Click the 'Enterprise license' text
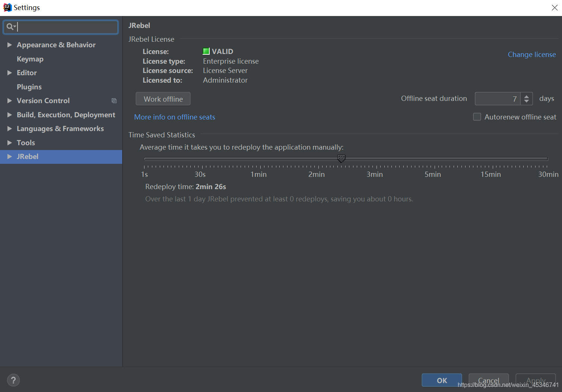 (231, 61)
